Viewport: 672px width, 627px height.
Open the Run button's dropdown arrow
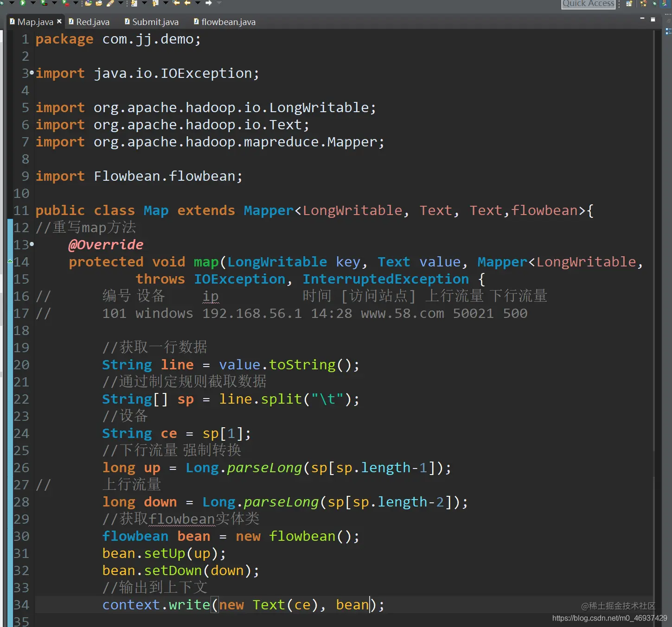(x=33, y=3)
